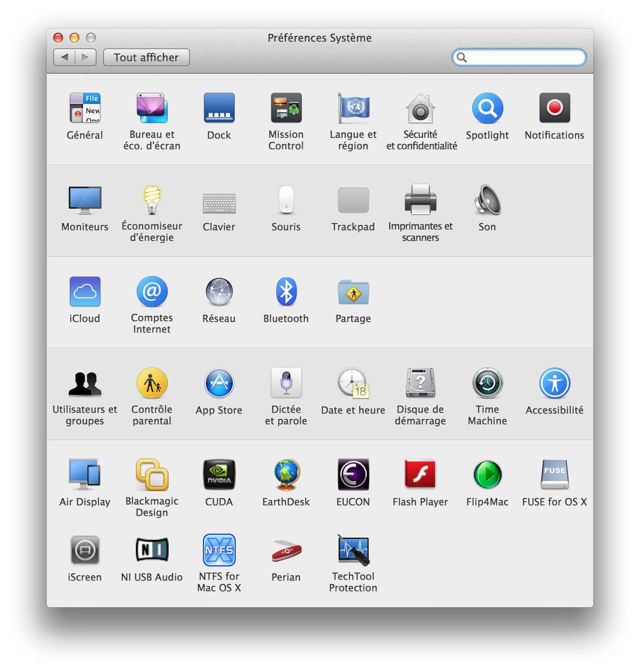Open Utilisateurs et groupes pane
The height and width of the screenshot is (672, 640).
pos(85,383)
